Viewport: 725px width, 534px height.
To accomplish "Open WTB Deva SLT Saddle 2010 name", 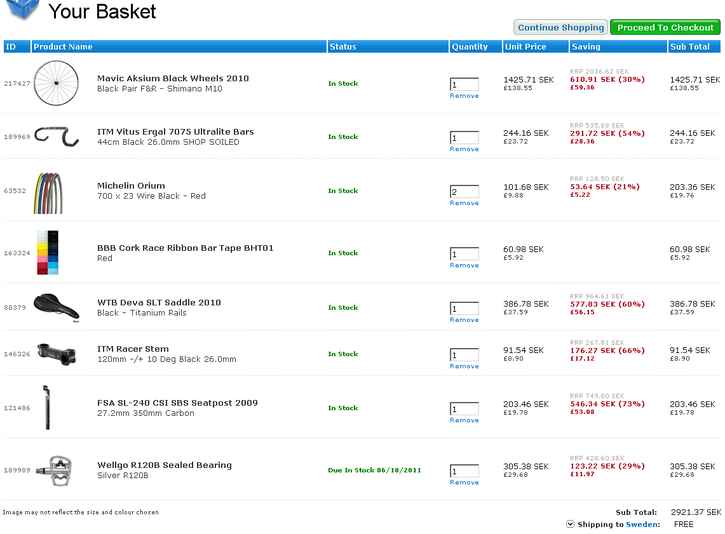I will point(159,302).
